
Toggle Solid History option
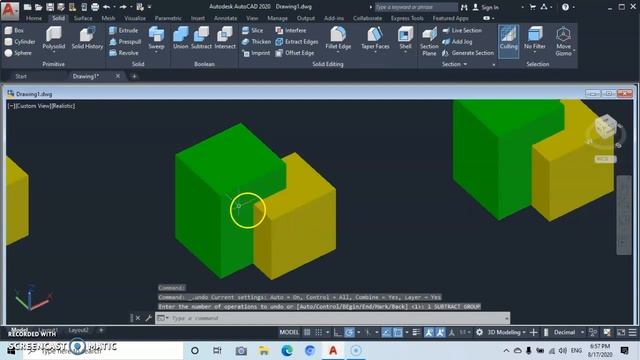[87, 38]
